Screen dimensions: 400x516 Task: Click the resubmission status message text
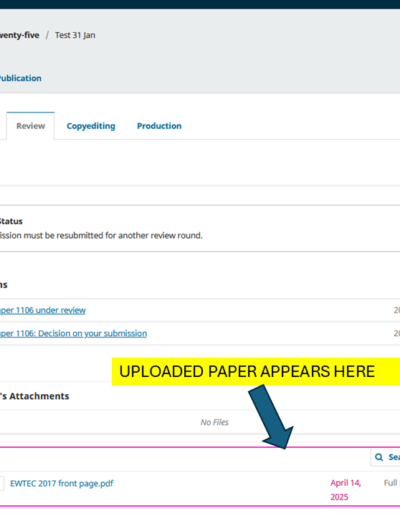(101, 236)
